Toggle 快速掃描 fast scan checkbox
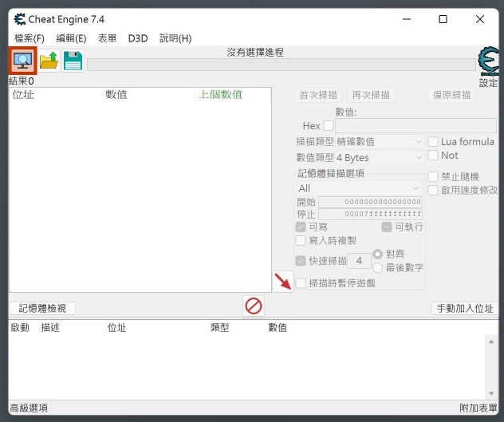Viewport: 504px width, 422px height. [301, 261]
